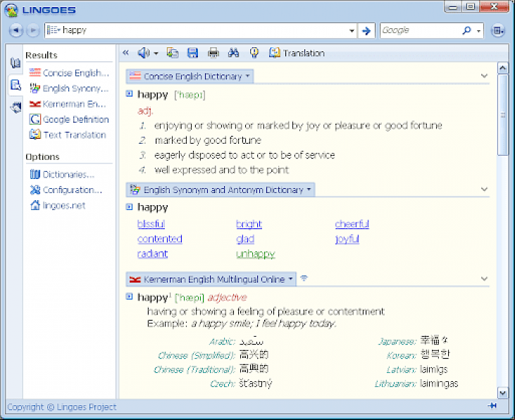Click the save floppy disk icon

193,53
